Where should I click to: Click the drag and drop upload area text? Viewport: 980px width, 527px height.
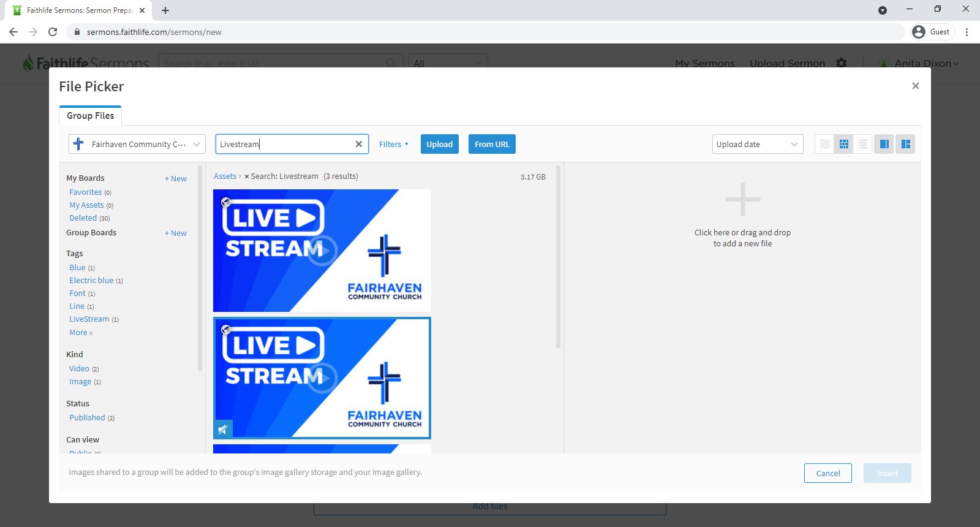(x=742, y=238)
